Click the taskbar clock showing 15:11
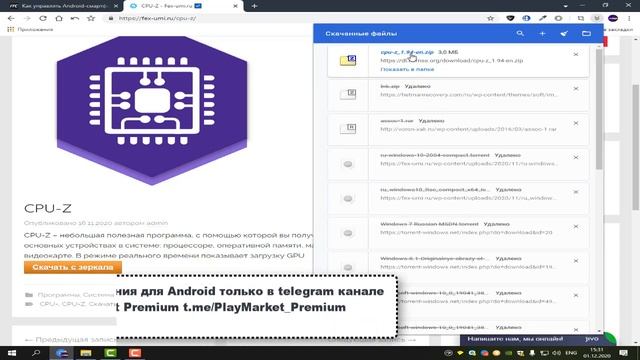This screenshot has width=640, height=360. click(596, 353)
